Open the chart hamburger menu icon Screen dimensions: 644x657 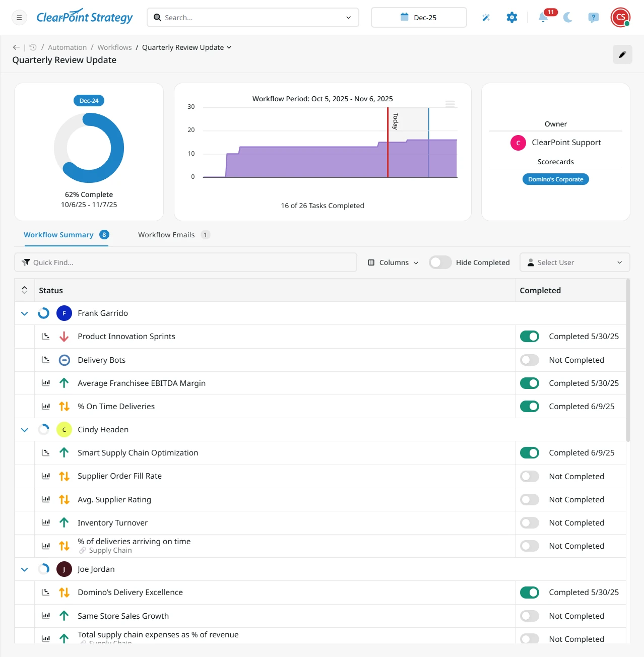point(450,104)
